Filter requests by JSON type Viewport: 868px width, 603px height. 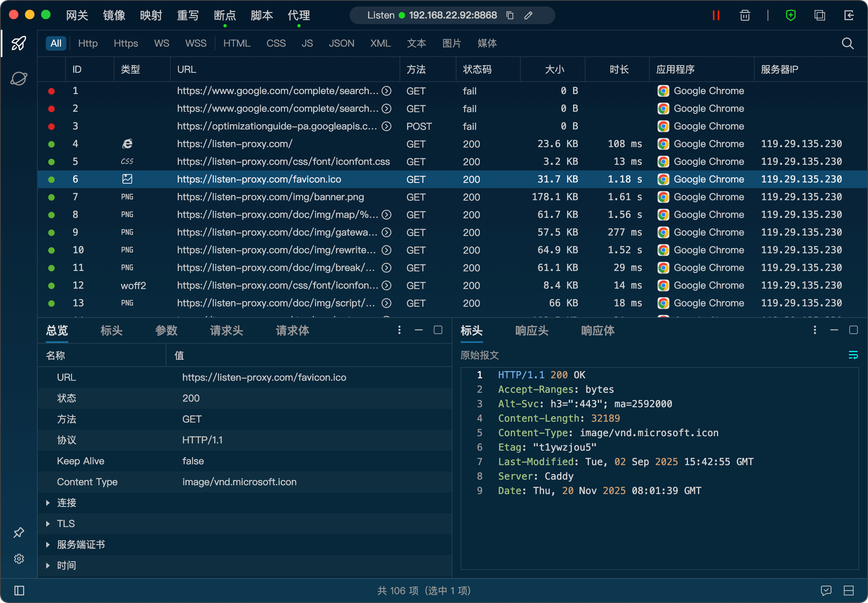point(341,43)
